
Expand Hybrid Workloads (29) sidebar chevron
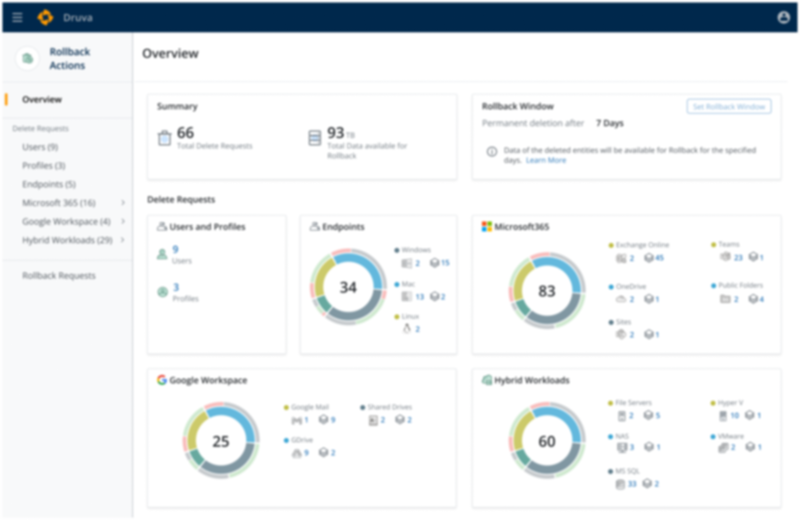pyautogui.click(x=123, y=240)
